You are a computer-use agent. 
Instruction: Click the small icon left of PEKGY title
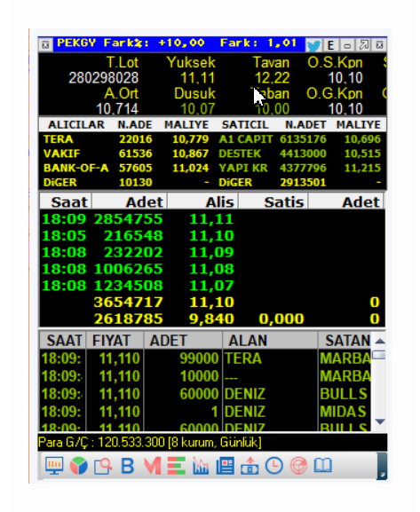point(45,44)
